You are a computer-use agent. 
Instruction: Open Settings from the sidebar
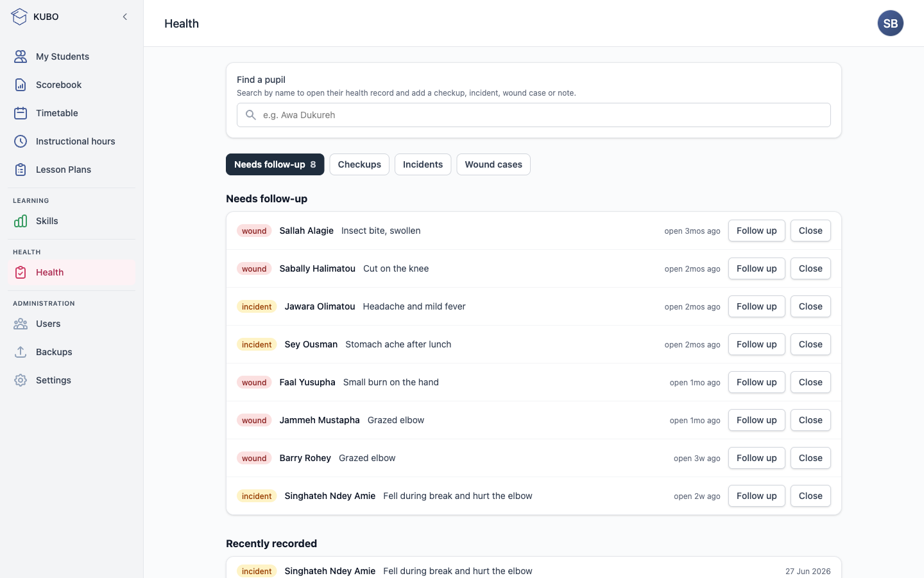pyautogui.click(x=72, y=380)
